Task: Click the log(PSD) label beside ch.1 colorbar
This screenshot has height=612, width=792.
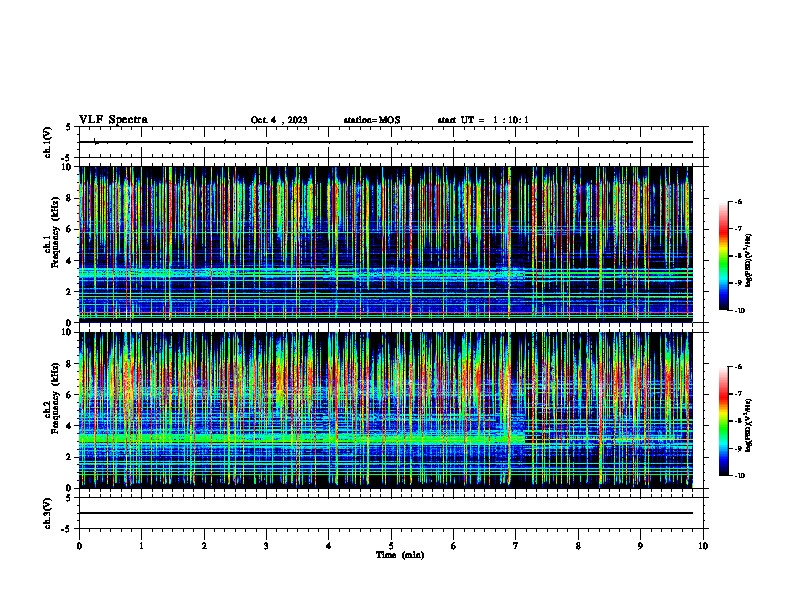Action: tap(749, 261)
